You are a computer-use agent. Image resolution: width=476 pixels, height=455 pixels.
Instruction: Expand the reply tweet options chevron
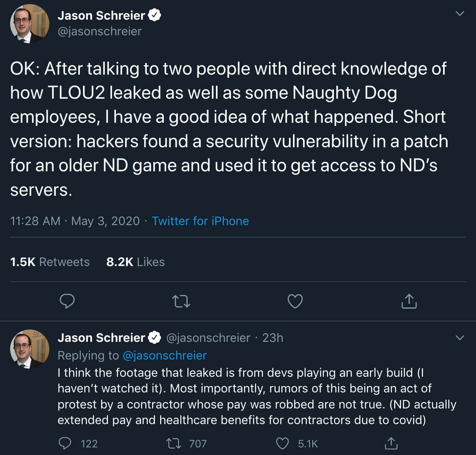[x=460, y=337]
